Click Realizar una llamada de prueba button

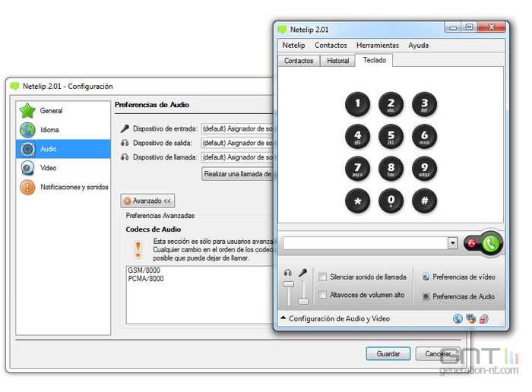pos(237,174)
